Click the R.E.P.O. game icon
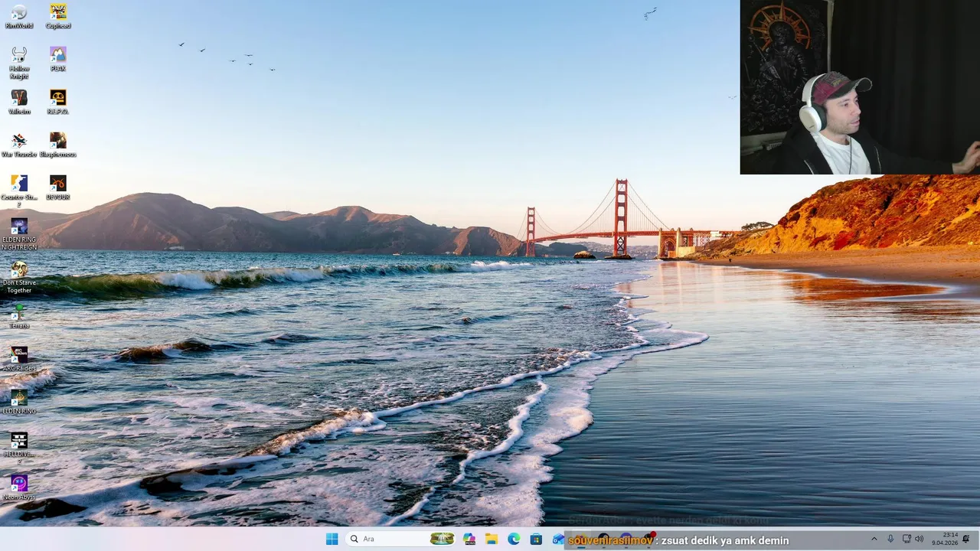 coord(58,102)
